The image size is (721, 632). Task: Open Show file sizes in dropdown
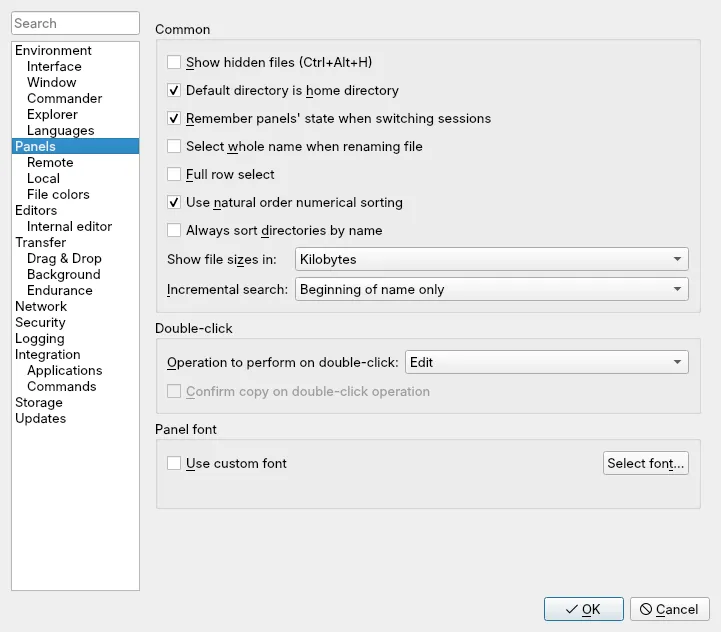point(492,259)
